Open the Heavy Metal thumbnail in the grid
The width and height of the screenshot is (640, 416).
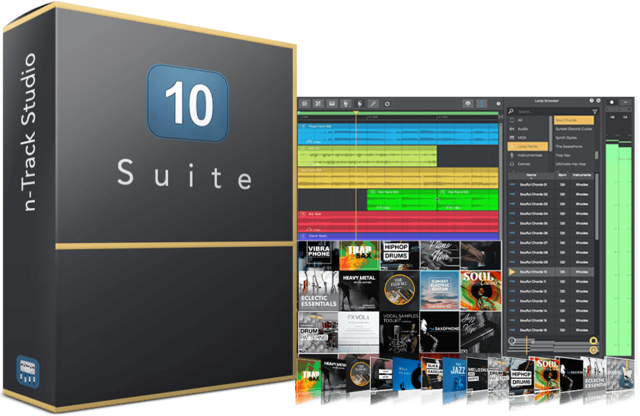tap(359, 290)
